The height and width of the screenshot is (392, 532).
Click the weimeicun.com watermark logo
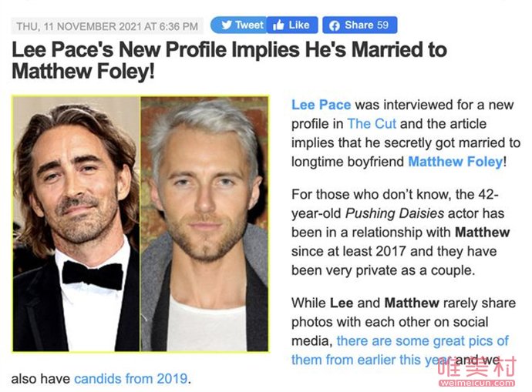(476, 372)
